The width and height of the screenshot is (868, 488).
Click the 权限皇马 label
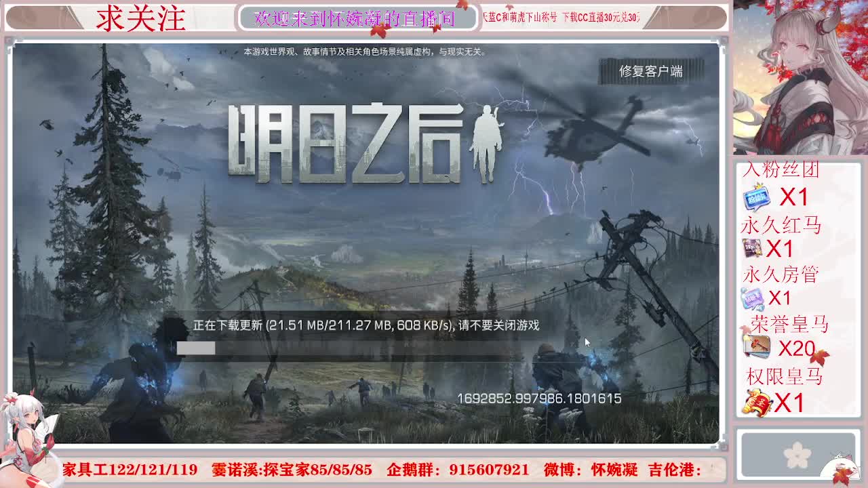[x=785, y=376]
